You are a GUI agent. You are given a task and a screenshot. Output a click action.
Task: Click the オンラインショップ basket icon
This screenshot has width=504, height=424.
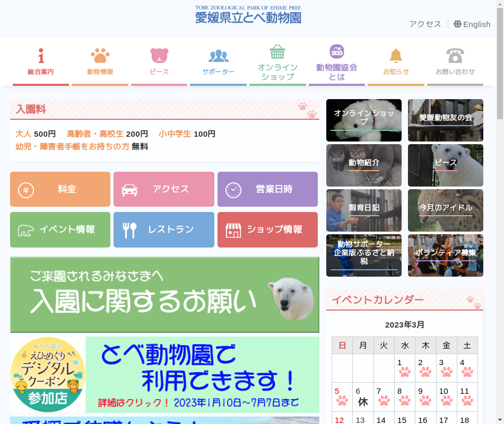click(277, 52)
